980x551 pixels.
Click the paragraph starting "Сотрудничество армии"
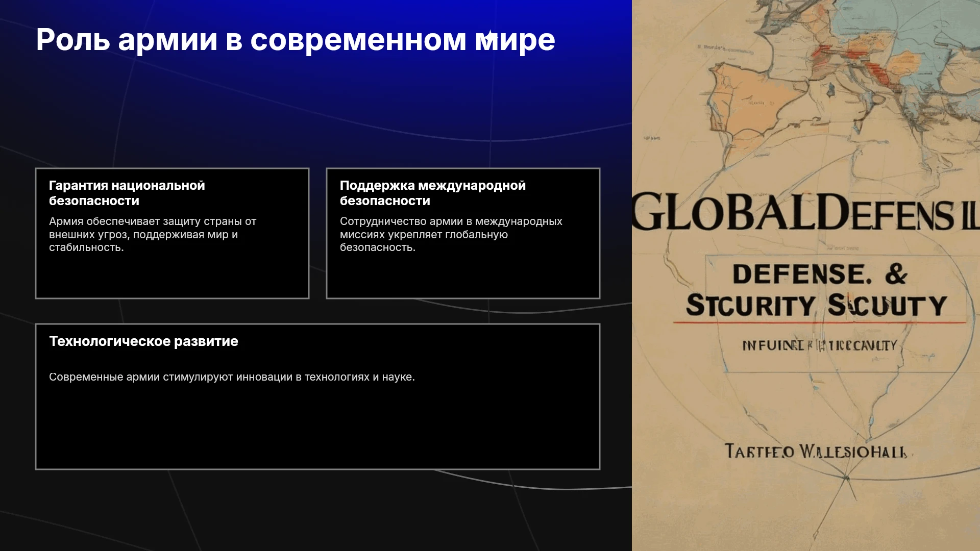(x=451, y=234)
